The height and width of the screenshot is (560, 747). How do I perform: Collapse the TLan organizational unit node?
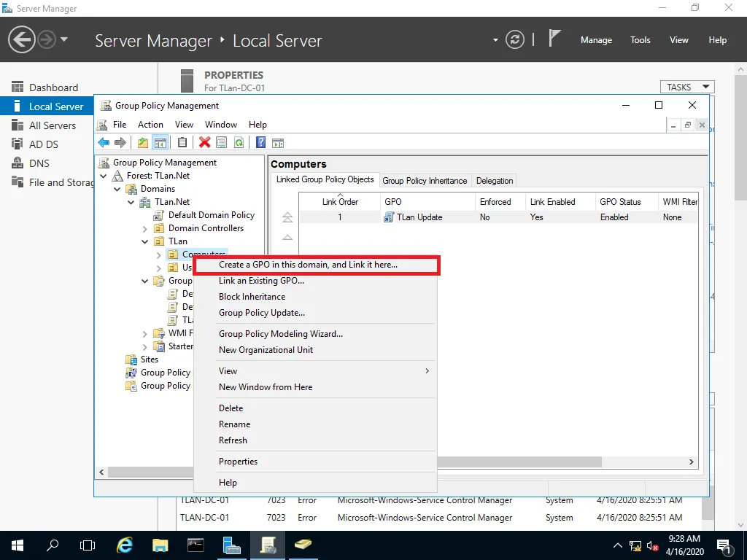(145, 241)
